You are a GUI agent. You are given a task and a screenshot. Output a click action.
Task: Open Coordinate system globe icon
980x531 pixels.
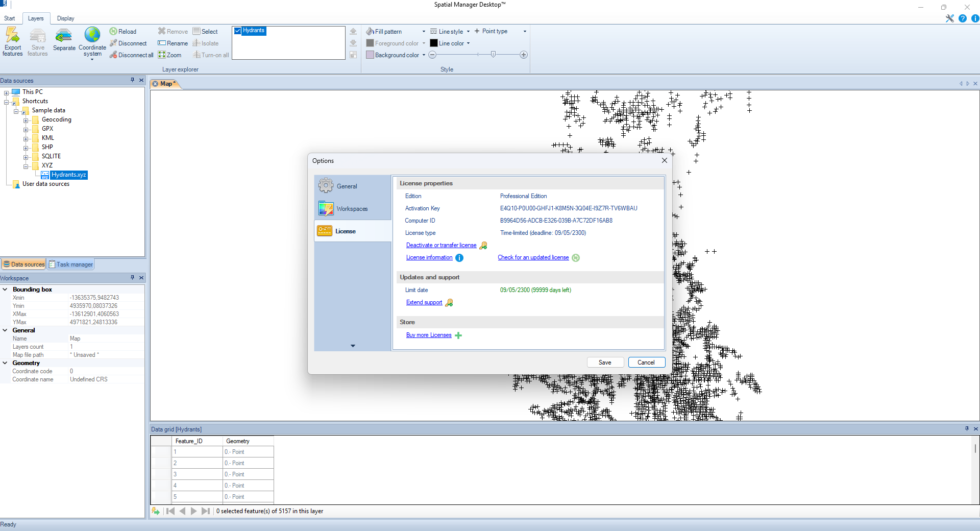tap(92, 35)
